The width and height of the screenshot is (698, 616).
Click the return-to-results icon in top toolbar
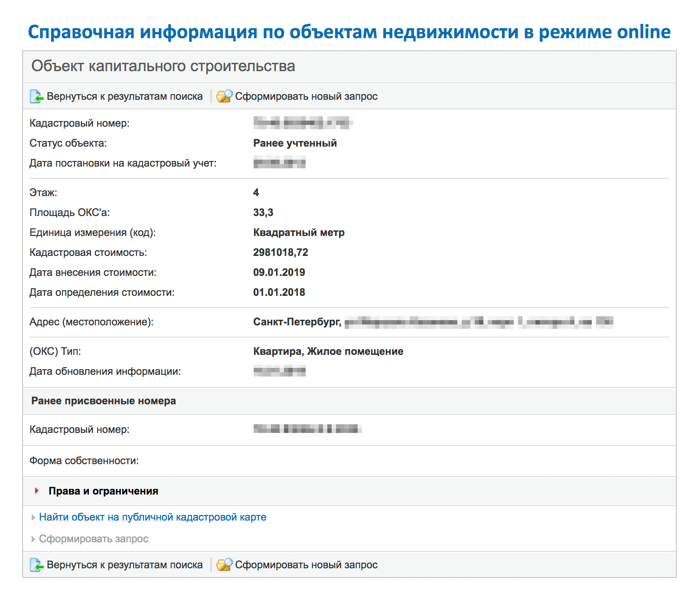[x=36, y=96]
